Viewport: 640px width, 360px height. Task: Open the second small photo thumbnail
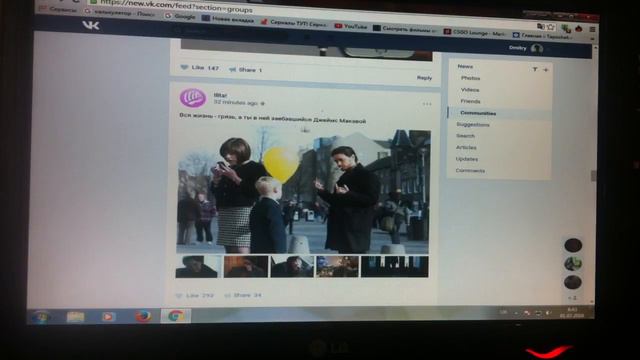tap(246, 267)
